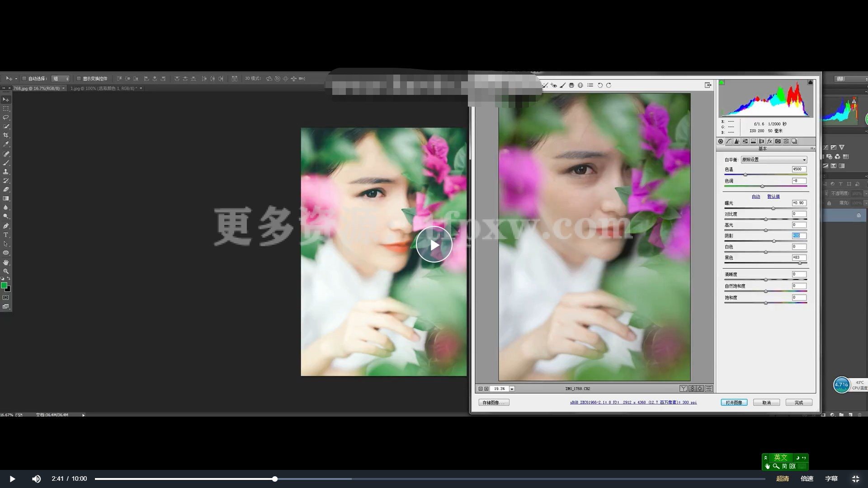This screenshot has height=488, width=868.
Task: Click the Crop tool icon
Action: (x=7, y=136)
